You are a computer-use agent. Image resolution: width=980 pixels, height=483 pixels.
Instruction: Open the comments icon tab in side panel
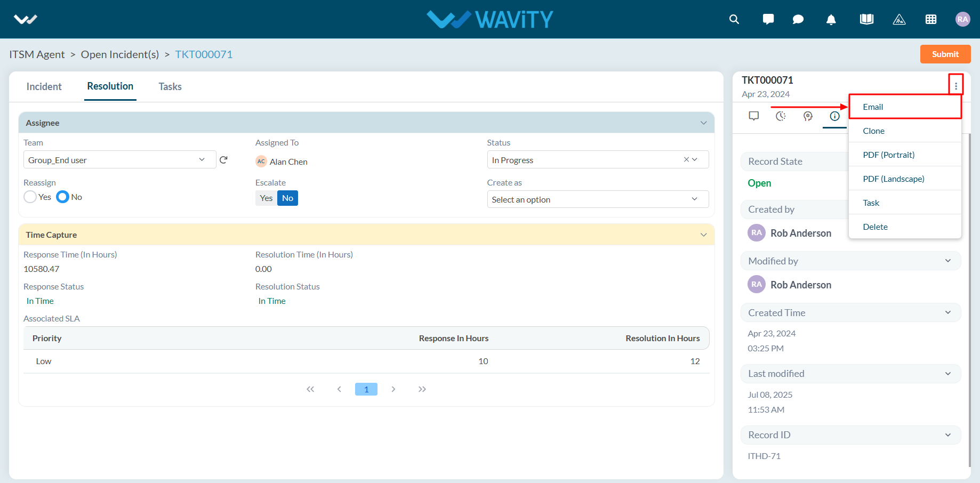[753, 116]
